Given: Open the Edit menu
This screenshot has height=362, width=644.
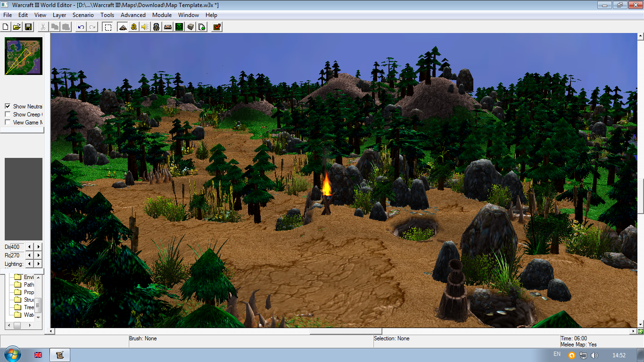Looking at the screenshot, I should (x=23, y=15).
